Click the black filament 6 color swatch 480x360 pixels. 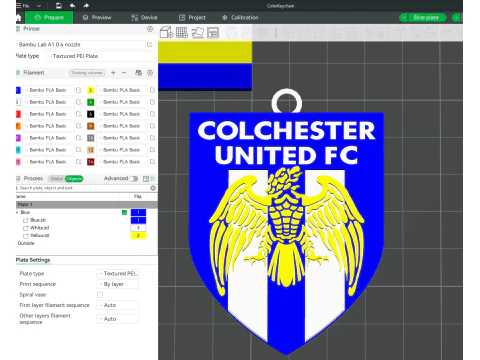[90, 114]
